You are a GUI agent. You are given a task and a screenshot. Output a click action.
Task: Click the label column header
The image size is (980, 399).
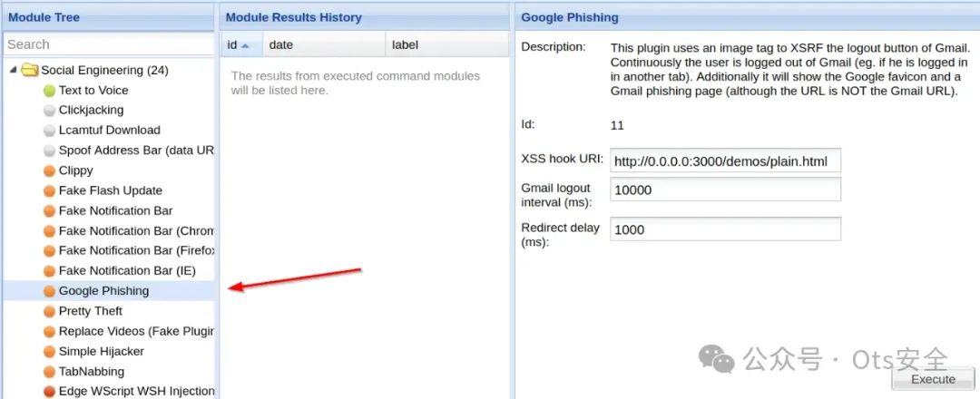coord(446,45)
